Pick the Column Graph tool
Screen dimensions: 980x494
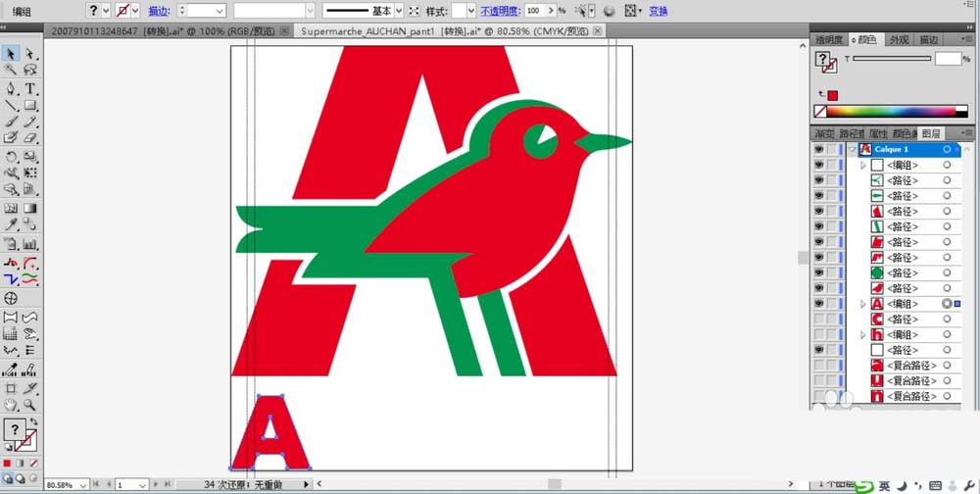tap(30, 244)
